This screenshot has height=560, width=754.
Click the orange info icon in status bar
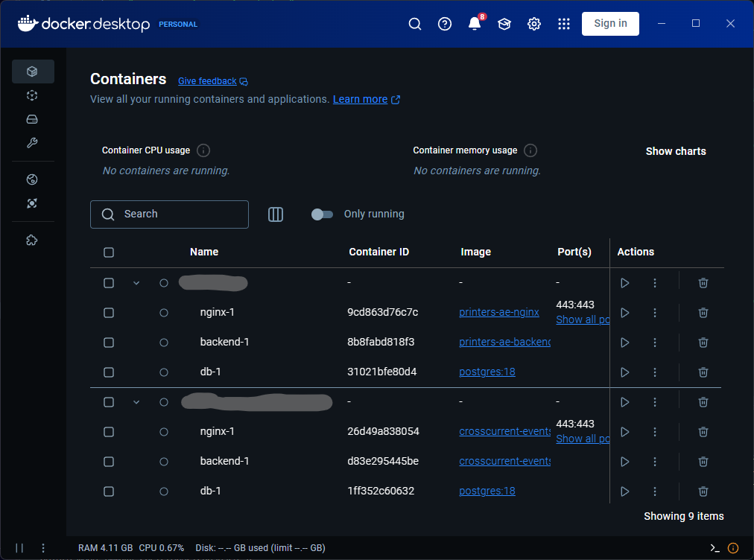click(x=733, y=548)
